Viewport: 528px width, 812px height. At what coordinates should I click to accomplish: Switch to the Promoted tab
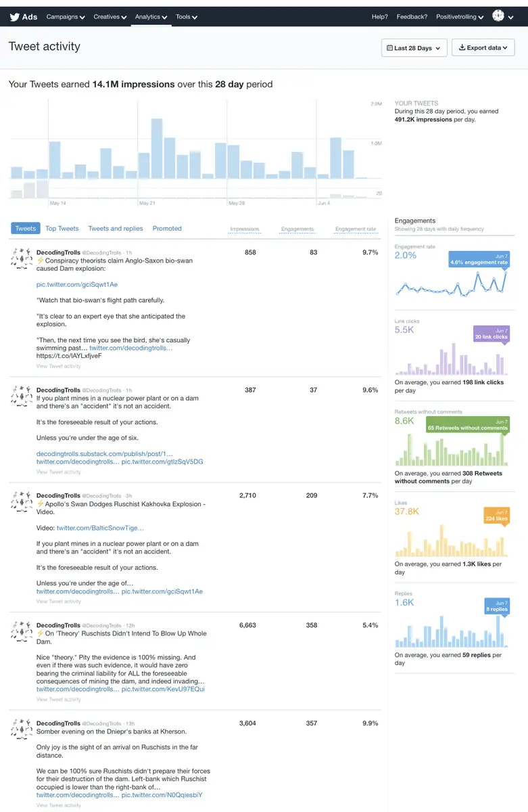click(167, 229)
